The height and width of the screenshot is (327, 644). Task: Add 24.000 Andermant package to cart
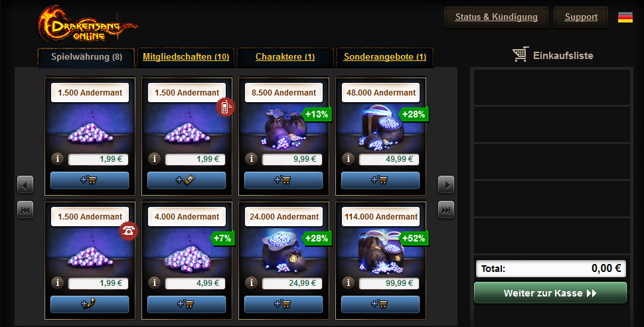coord(283,304)
